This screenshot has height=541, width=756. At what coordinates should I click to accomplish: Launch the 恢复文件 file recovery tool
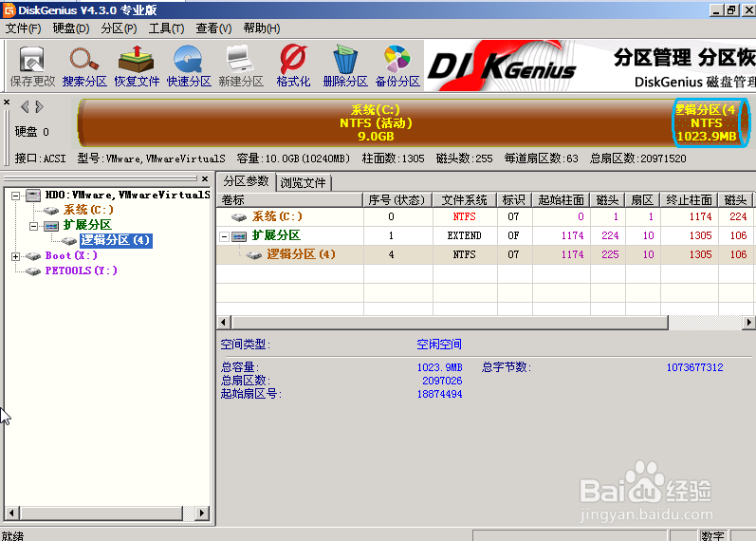pyautogui.click(x=137, y=66)
